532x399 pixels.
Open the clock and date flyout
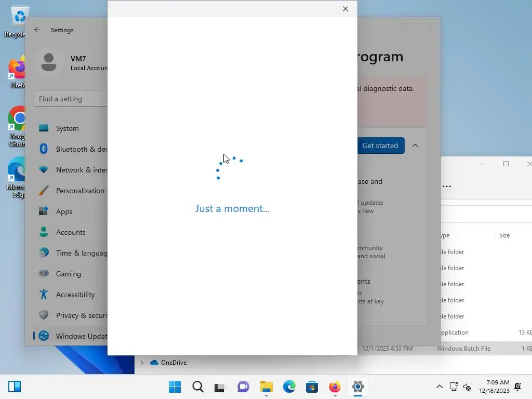(x=495, y=387)
